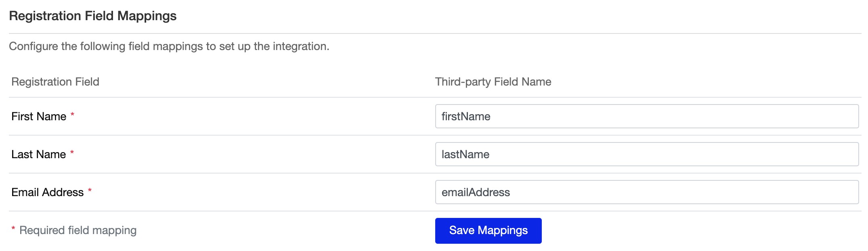Screen dimensions: 868x251
Task: Focus the firstName text input
Action: [646, 116]
